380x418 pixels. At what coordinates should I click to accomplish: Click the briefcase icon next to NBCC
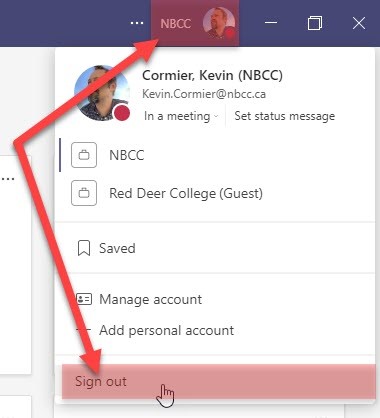[84, 155]
